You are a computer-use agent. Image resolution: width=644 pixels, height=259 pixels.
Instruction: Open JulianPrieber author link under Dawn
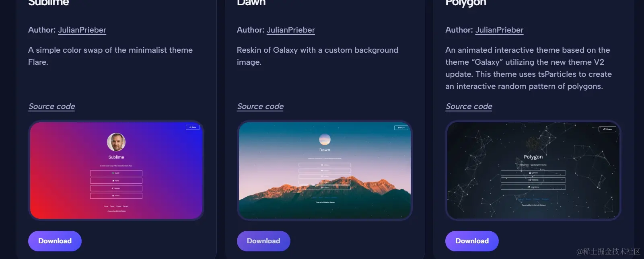pyautogui.click(x=291, y=30)
